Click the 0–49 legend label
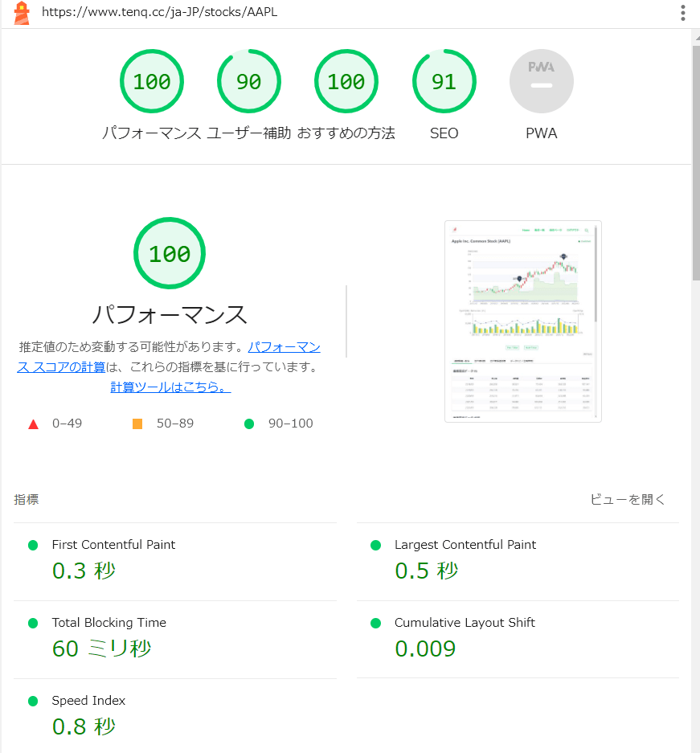Image resolution: width=700 pixels, height=753 pixels. 68,423
